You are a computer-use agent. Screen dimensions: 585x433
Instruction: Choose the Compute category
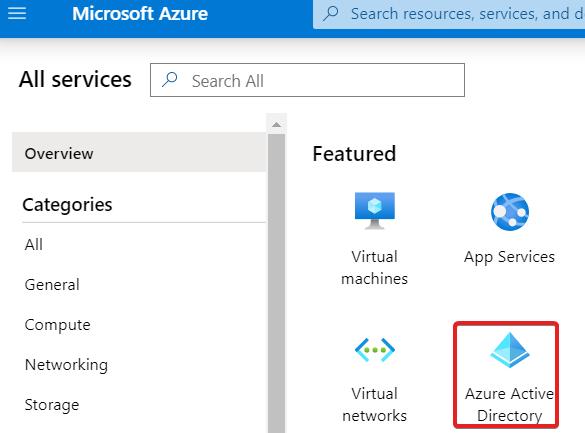pos(57,325)
